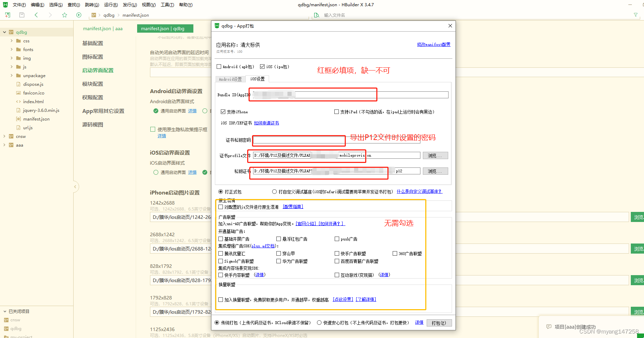
Task: Switch to the Android设置 tab
Action: 230,79
